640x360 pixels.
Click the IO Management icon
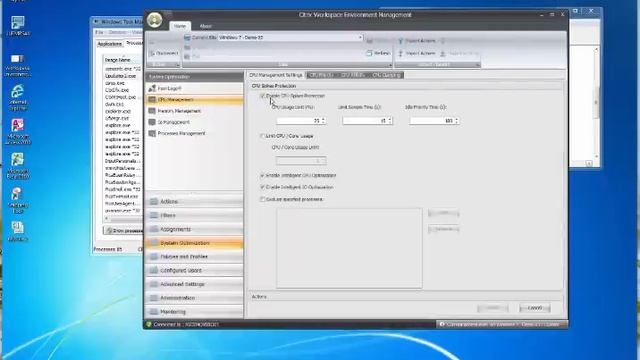[x=152, y=122]
